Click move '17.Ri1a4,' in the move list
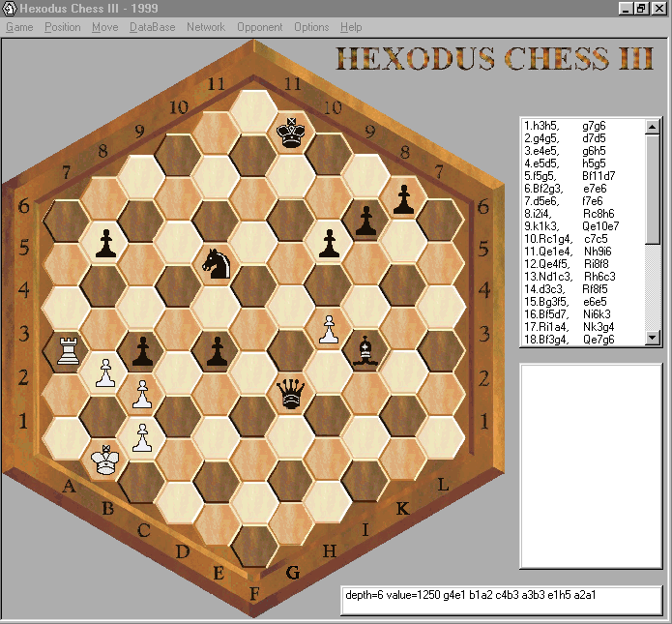The image size is (672, 624). click(546, 327)
